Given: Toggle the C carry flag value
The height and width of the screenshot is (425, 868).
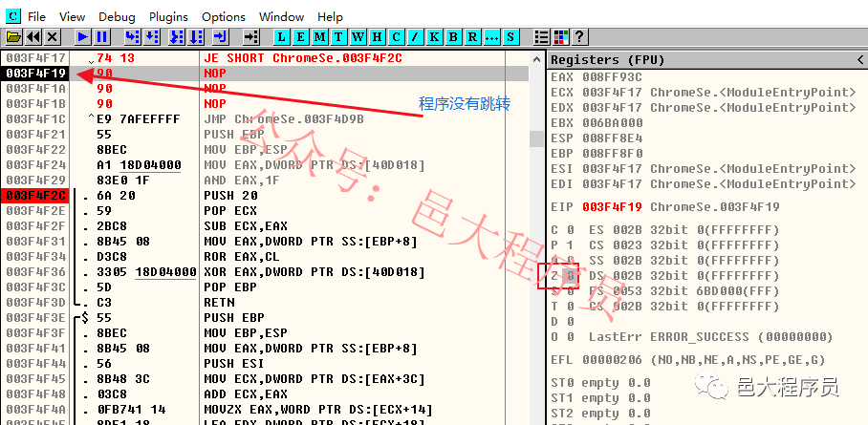Looking at the screenshot, I should (x=570, y=229).
